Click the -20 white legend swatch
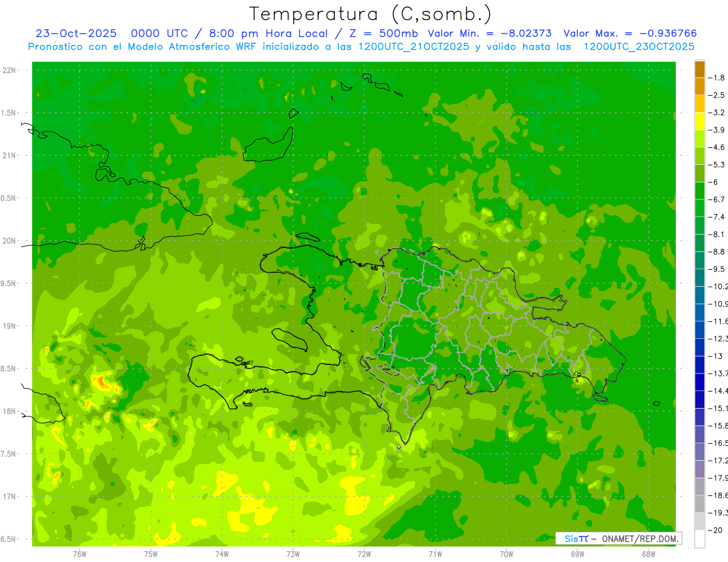The height and width of the screenshot is (562, 728). pyautogui.click(x=699, y=539)
